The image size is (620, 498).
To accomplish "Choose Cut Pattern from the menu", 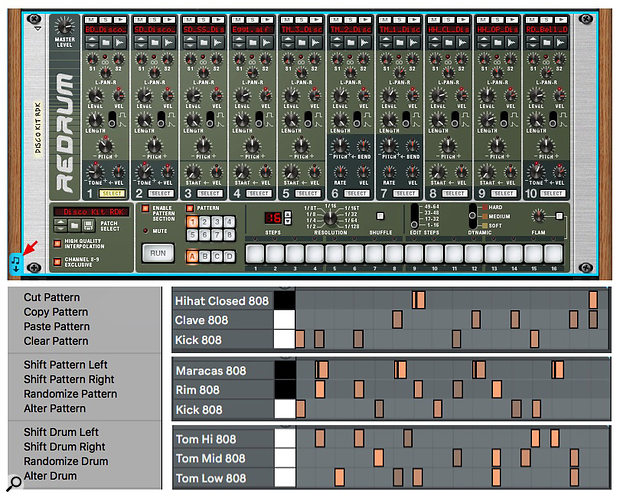I will [52, 297].
